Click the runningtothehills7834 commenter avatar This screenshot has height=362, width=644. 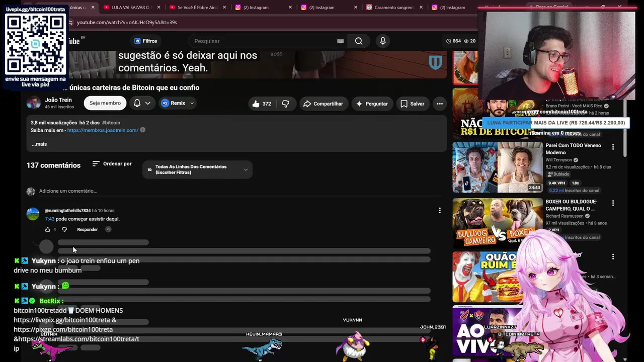33,214
